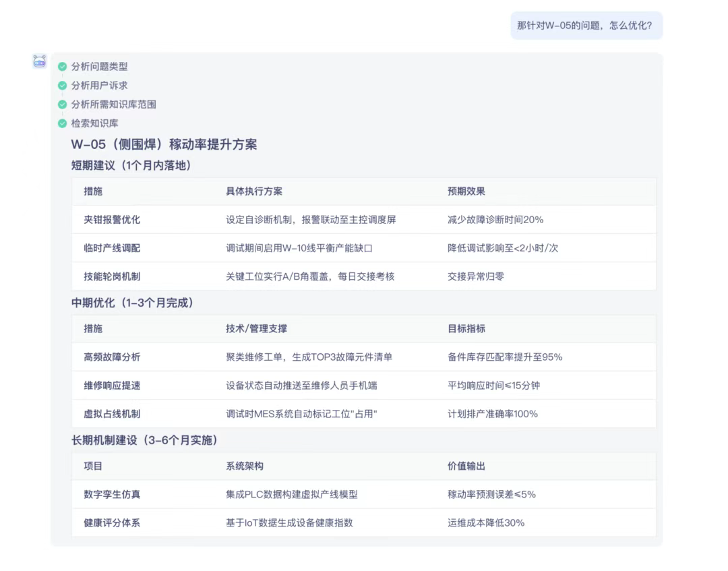Click table cell 虚拟占线机制

[112, 414]
